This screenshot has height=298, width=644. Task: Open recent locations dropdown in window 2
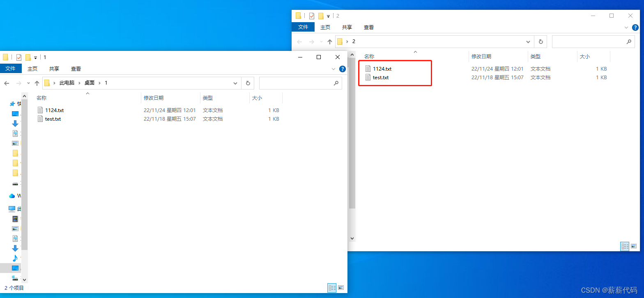(x=321, y=41)
